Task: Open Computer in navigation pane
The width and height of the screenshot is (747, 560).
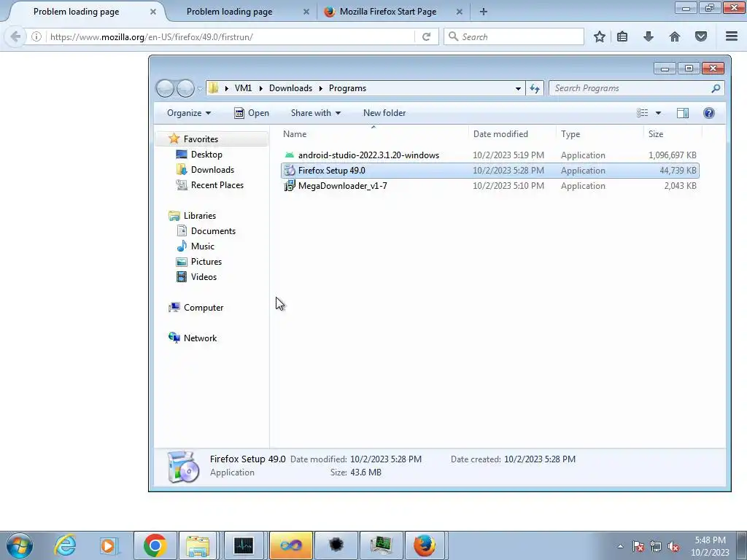Action: 204,308
